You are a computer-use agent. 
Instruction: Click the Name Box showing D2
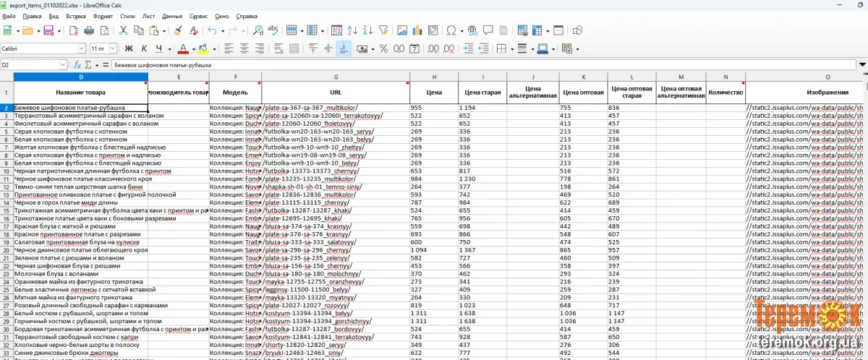point(29,65)
